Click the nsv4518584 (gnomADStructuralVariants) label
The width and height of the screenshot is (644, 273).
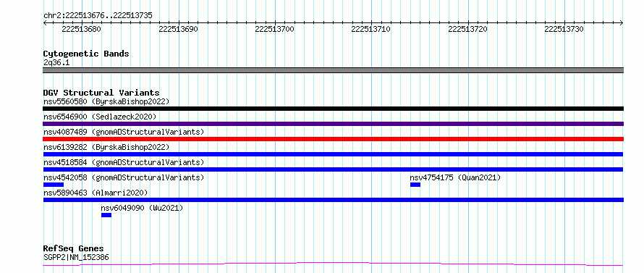[x=124, y=162]
